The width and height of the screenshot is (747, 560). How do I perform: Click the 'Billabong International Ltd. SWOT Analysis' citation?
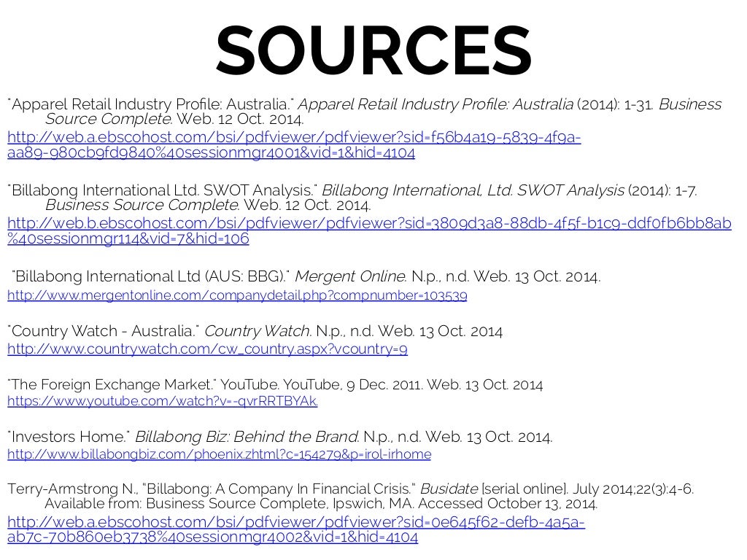(352, 190)
